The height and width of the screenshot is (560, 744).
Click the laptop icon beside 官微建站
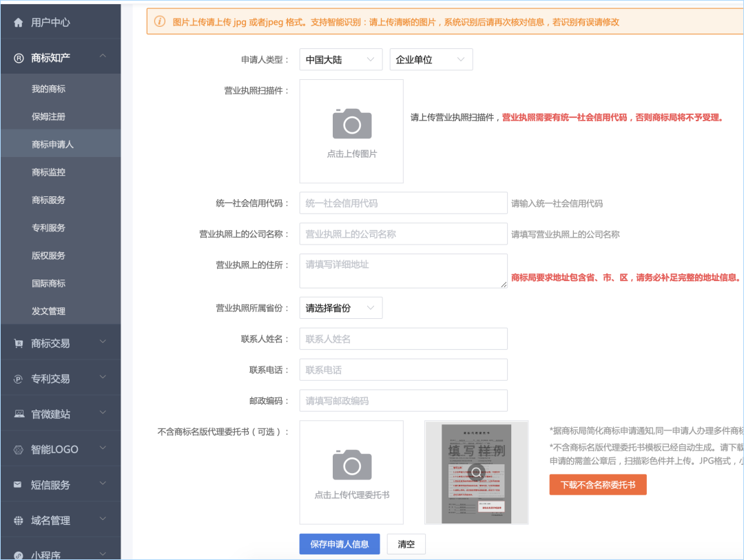pyautogui.click(x=19, y=414)
